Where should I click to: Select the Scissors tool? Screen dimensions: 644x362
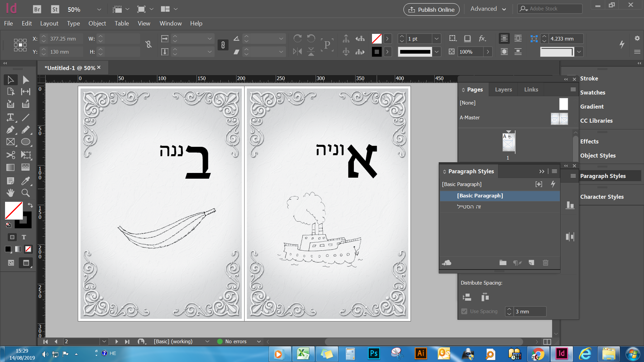[x=10, y=155]
